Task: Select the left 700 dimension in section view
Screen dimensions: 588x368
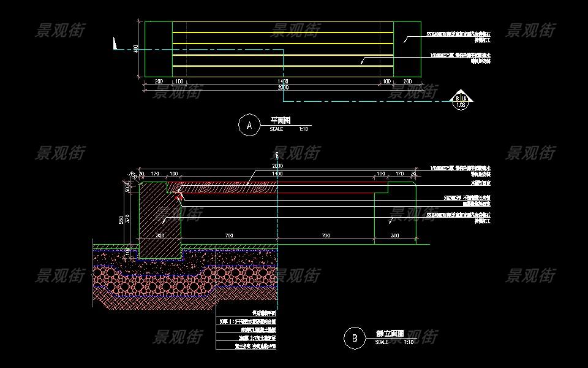Action: click(228, 236)
